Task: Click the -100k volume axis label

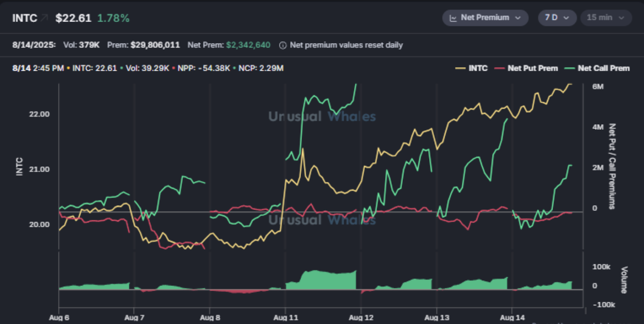Action: (x=604, y=305)
